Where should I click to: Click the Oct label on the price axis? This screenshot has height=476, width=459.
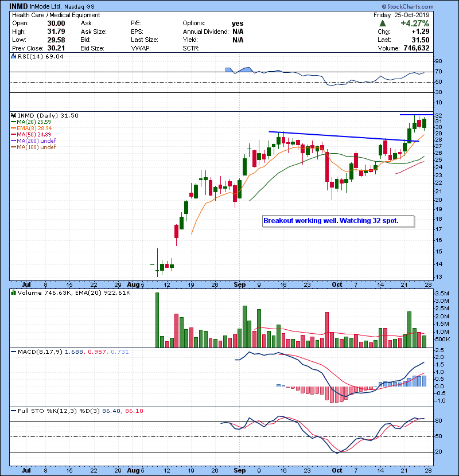[337, 285]
